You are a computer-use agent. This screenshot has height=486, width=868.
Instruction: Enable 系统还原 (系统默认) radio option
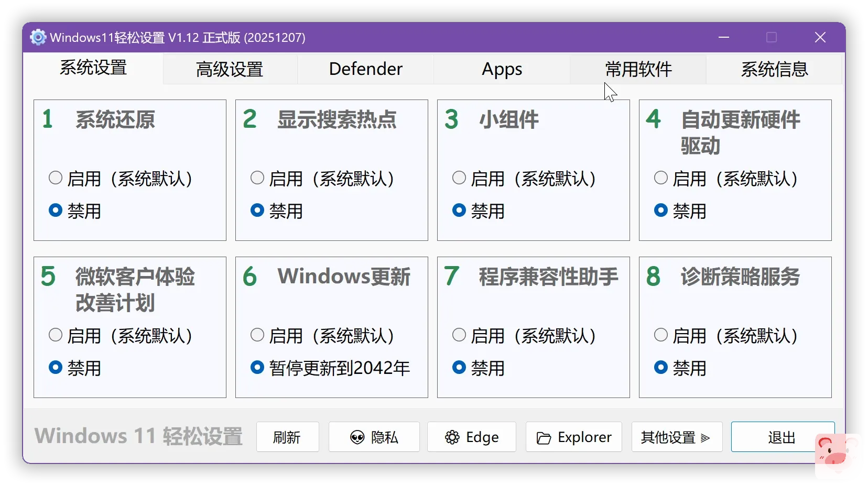click(x=56, y=178)
